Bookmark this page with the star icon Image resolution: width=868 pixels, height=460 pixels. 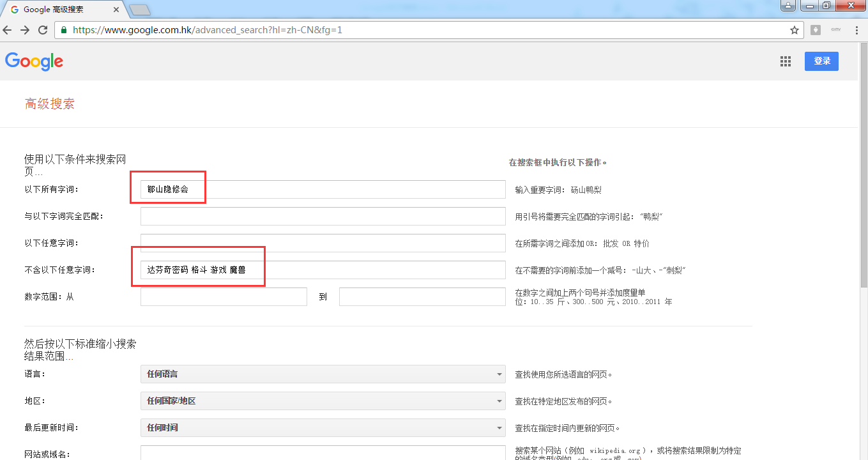[x=795, y=30]
